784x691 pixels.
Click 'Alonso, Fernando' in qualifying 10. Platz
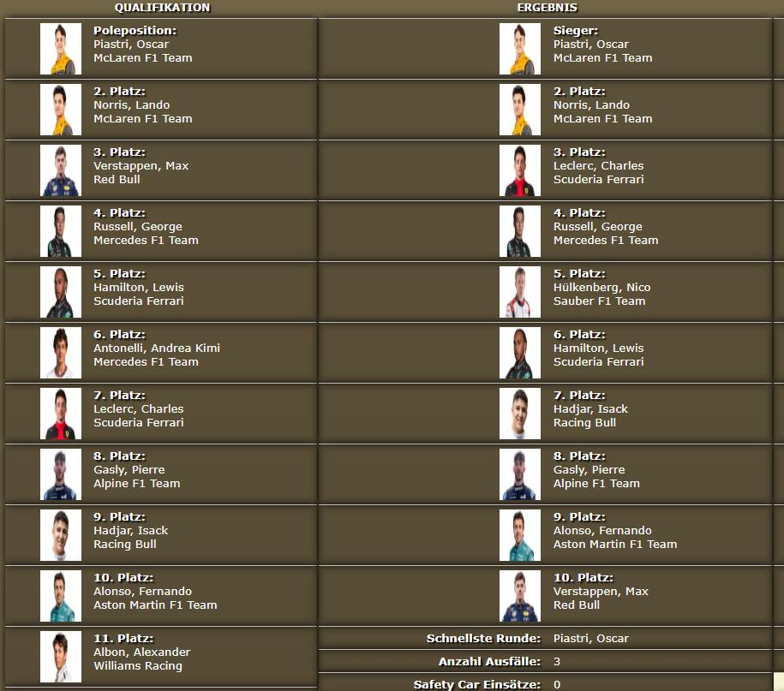pyautogui.click(x=142, y=592)
